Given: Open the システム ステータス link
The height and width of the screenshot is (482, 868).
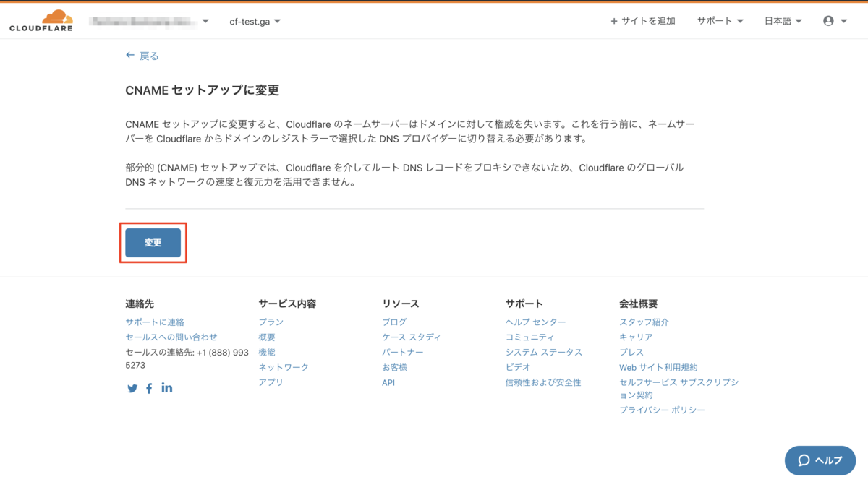Looking at the screenshot, I should point(544,353).
